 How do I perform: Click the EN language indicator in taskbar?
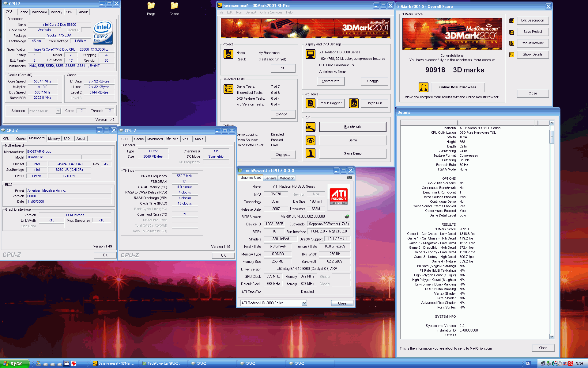tap(528, 363)
